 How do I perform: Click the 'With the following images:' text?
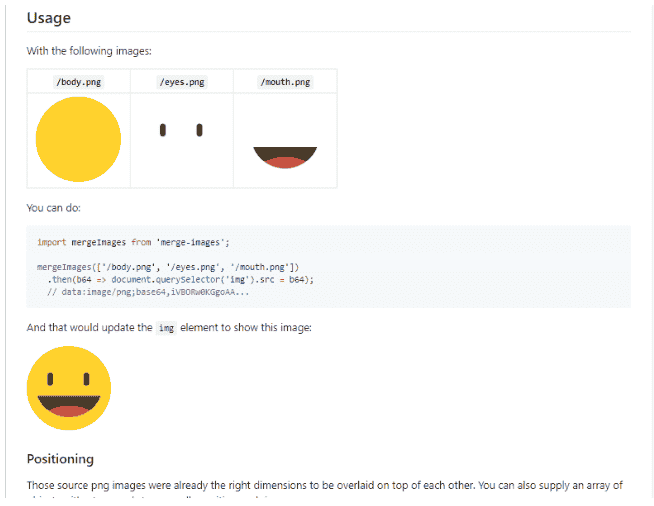pos(88,51)
